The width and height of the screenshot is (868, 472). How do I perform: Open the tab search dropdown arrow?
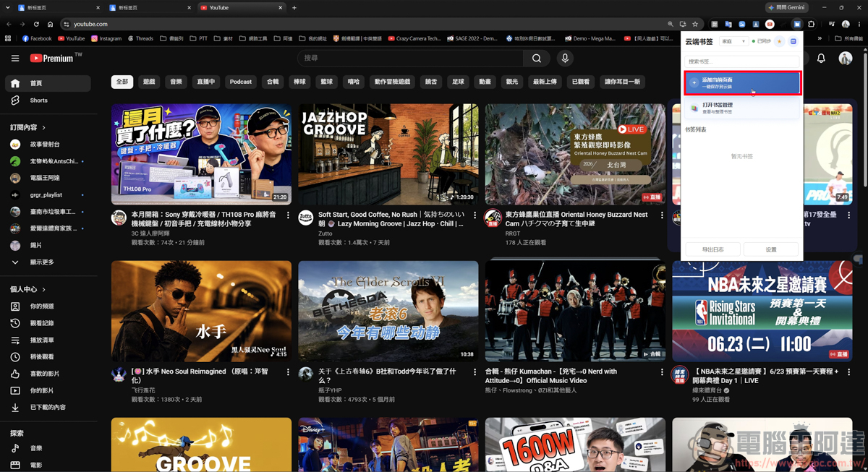click(8, 8)
